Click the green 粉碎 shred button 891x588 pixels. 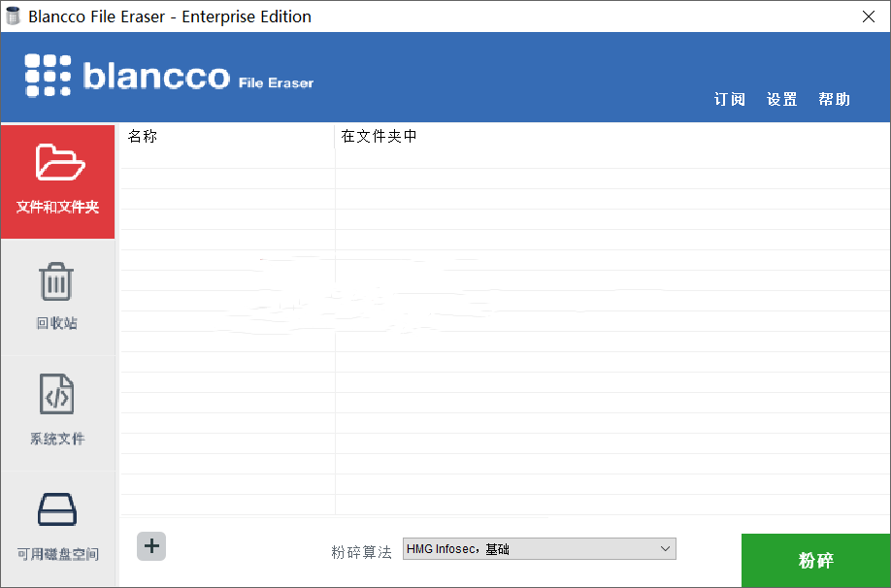(x=815, y=560)
